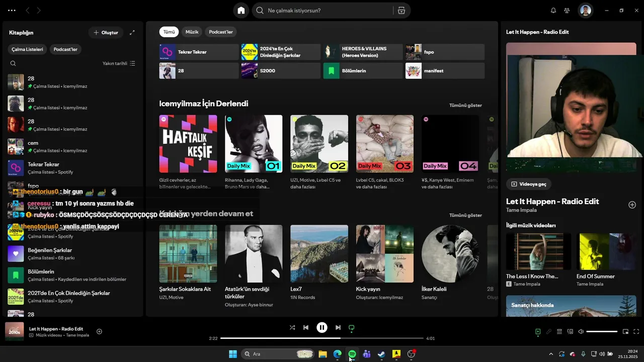Open Microsoft Edge from the taskbar

(337, 354)
